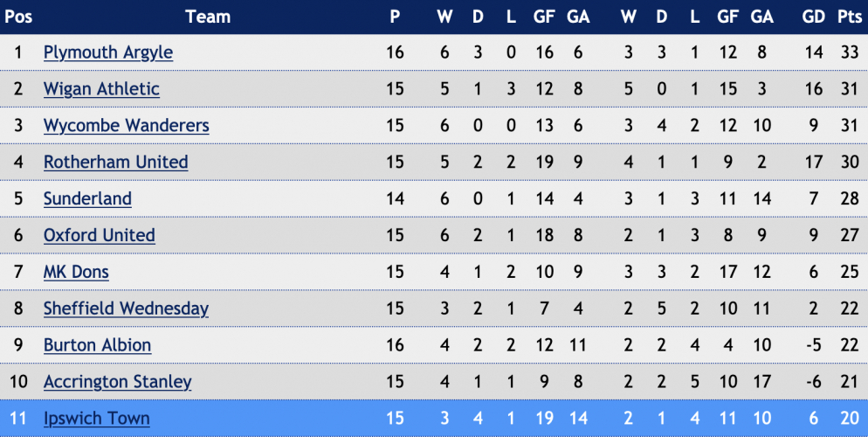Open the Sheffield Wednesday team link

tap(126, 309)
